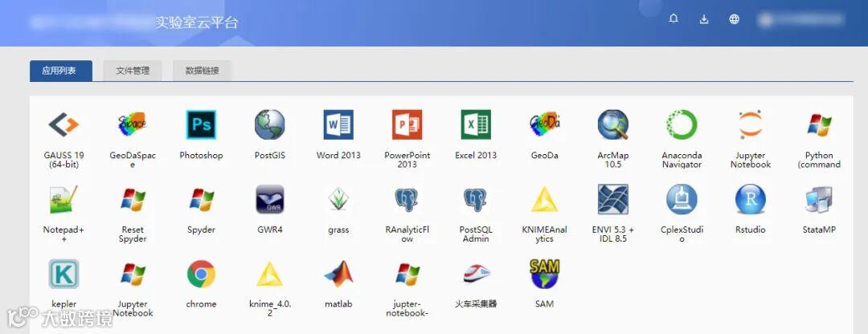Open the KNIMEAnalytics icon

544,199
